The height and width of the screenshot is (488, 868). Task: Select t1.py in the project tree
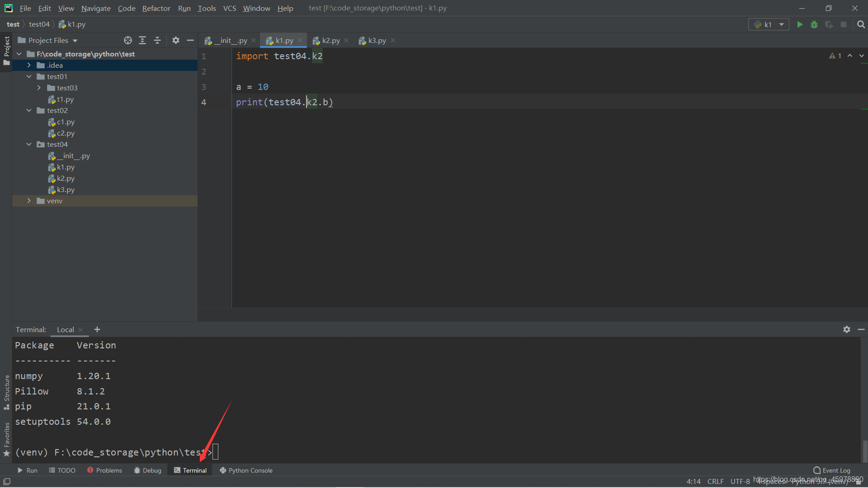65,99
